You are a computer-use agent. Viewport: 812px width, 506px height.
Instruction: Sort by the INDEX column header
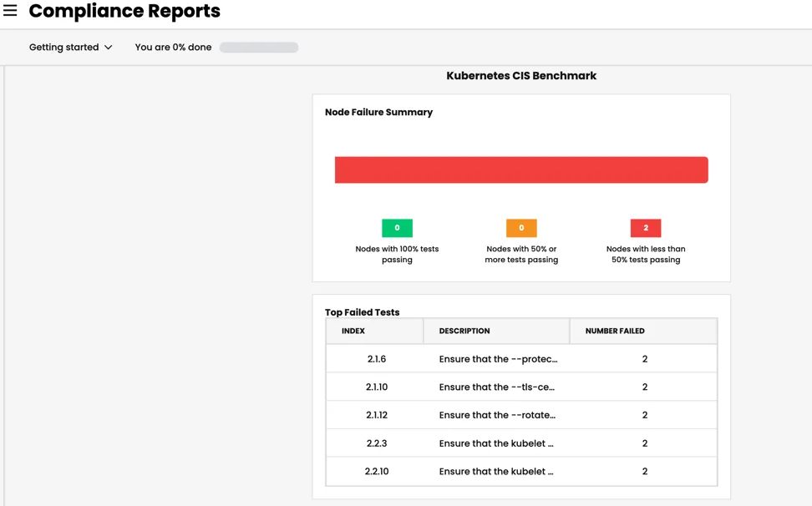353,331
